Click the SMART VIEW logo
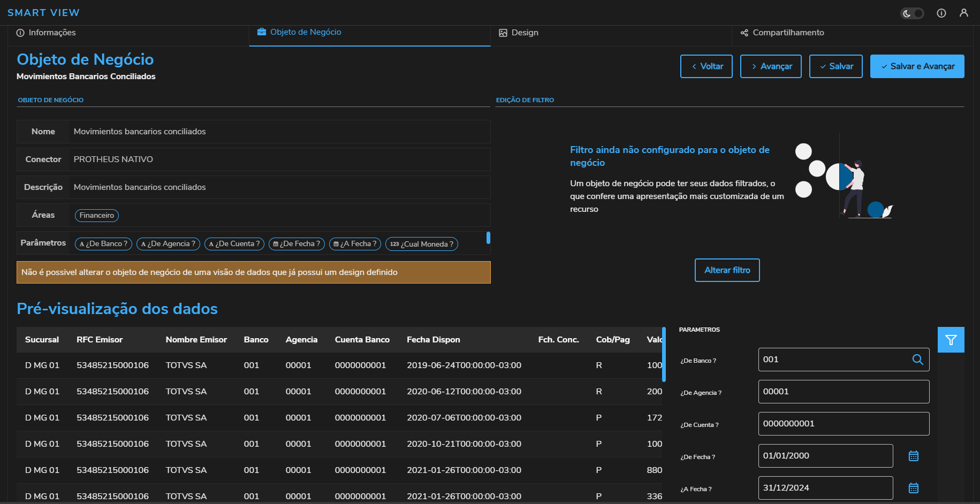The height and width of the screenshot is (504, 980). [x=43, y=13]
